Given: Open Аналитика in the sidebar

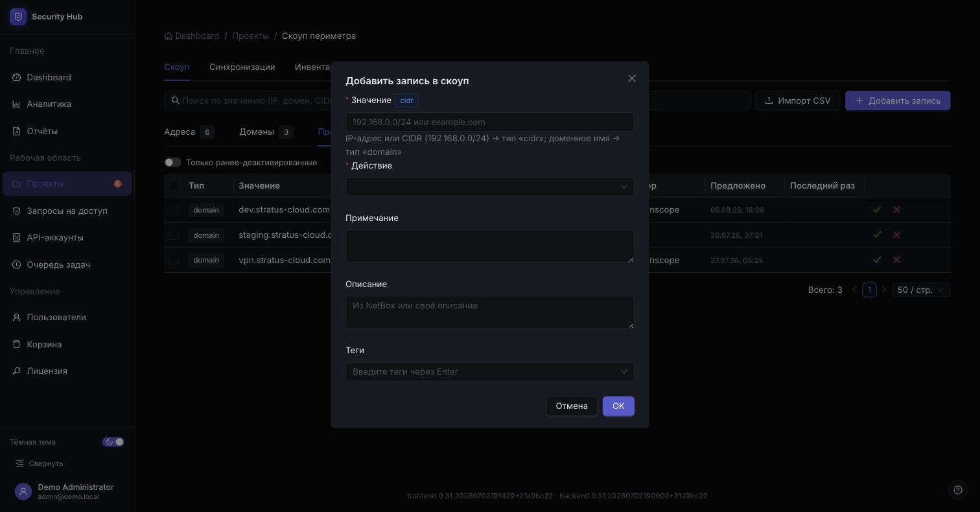Looking at the screenshot, I should [x=67, y=104].
